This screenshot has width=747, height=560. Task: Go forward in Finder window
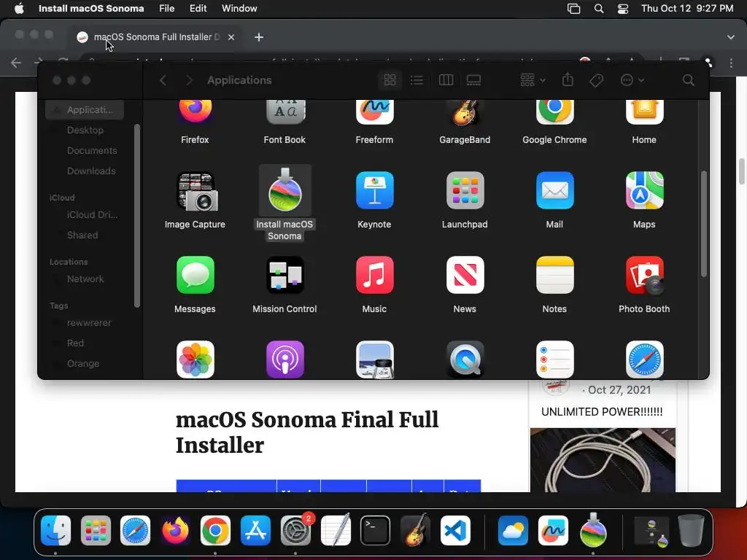(x=189, y=80)
